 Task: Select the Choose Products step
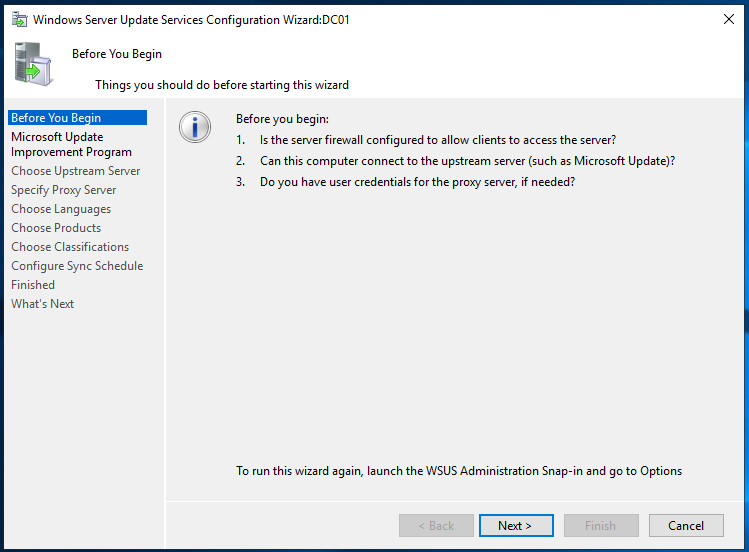pos(56,228)
